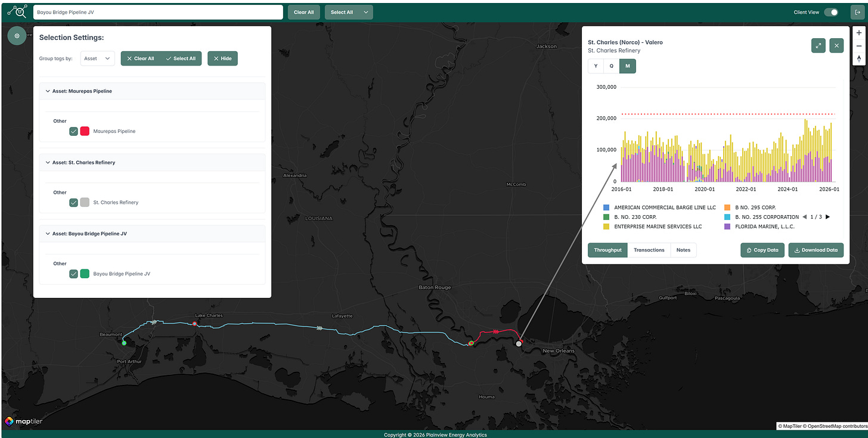Uncheck the St. Charles Refinery checkbox
This screenshot has width=868, height=438.
73,203
